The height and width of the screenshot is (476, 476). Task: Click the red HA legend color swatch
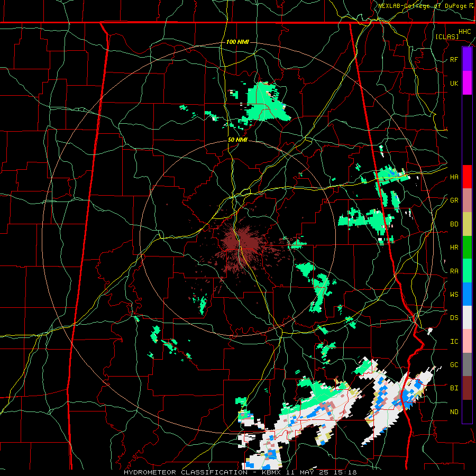point(467,177)
